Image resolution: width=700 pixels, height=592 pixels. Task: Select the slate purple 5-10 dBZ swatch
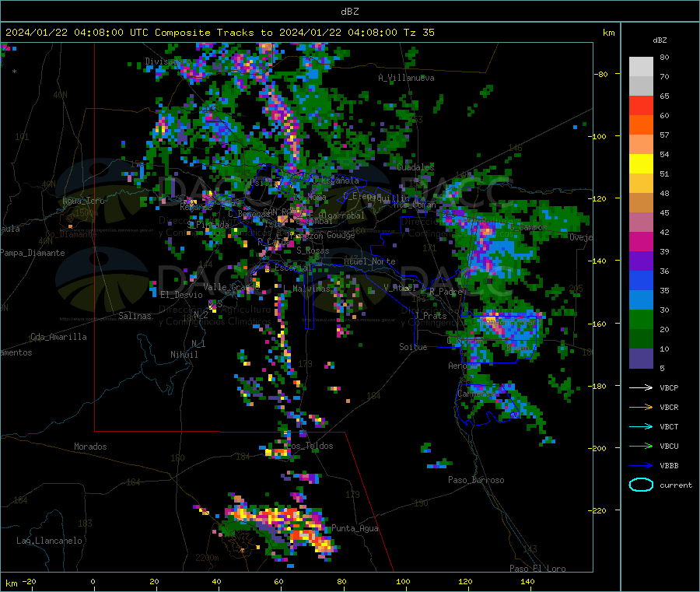pos(641,359)
